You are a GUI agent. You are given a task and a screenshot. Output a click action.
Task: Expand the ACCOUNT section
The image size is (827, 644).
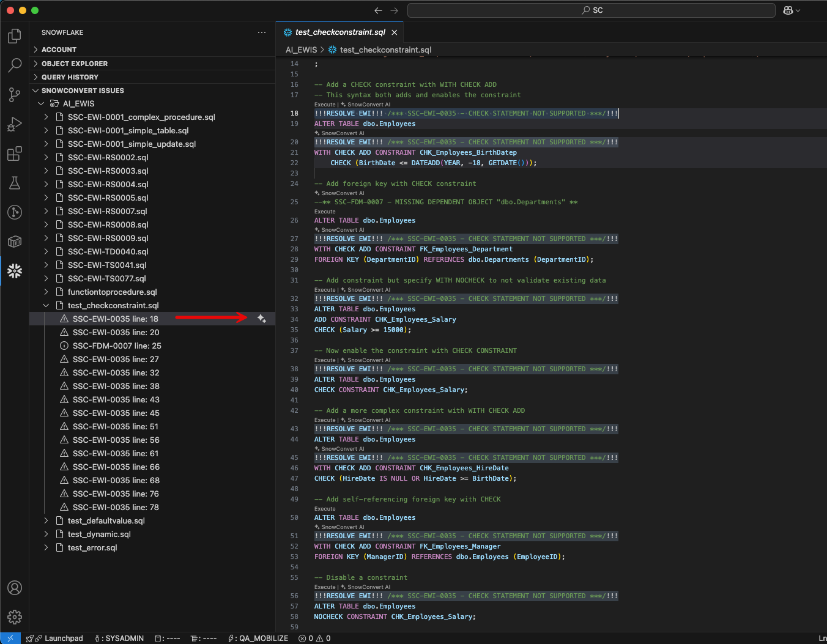[59, 50]
